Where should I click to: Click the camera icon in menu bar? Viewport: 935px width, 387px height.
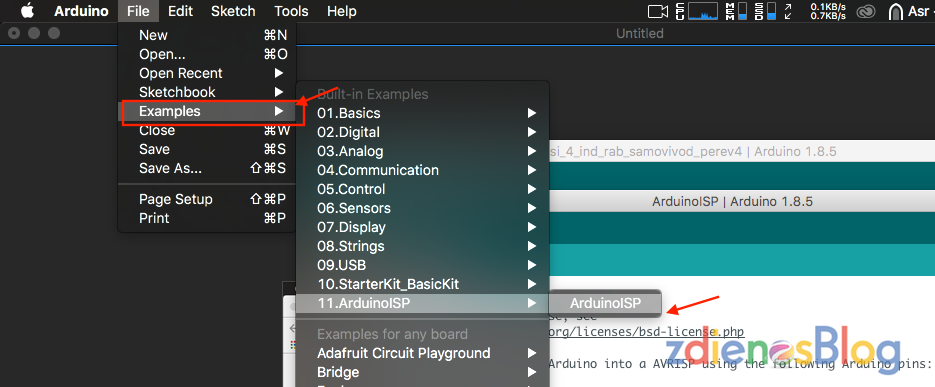[x=658, y=11]
